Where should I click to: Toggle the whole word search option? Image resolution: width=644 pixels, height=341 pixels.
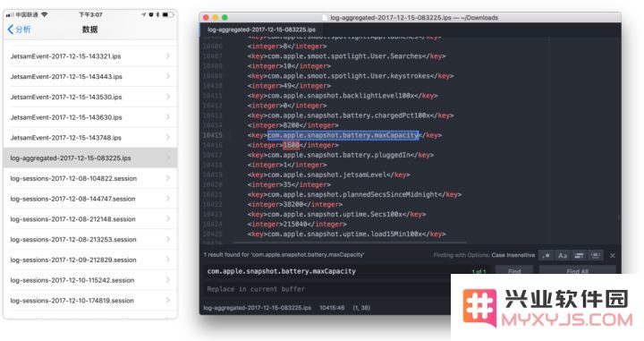[x=595, y=256]
